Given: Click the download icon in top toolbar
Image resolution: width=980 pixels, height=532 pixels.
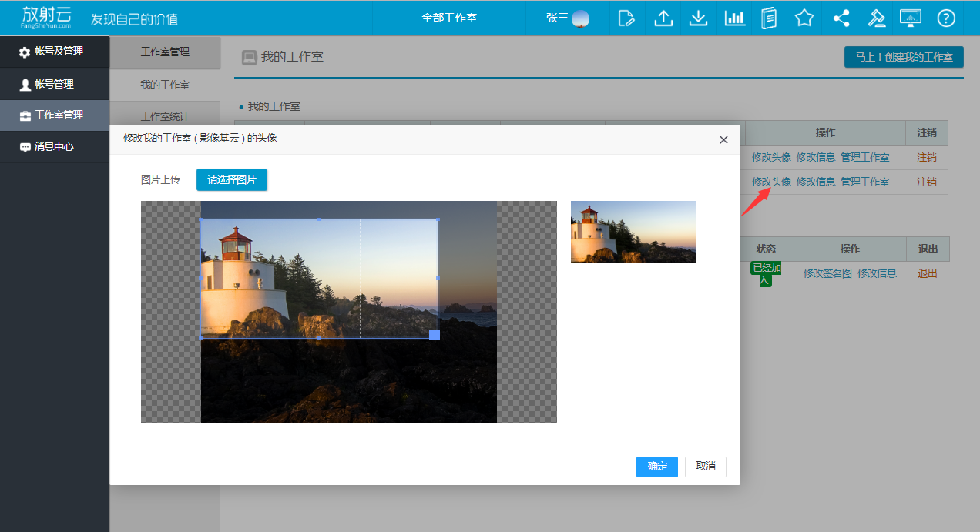Looking at the screenshot, I should pyautogui.click(x=698, y=18).
